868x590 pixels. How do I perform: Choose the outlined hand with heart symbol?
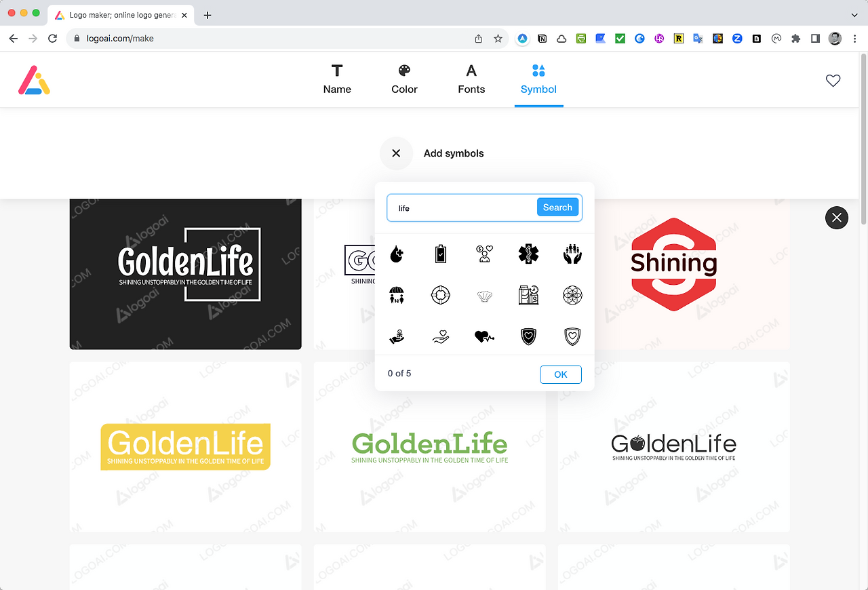[x=441, y=336]
